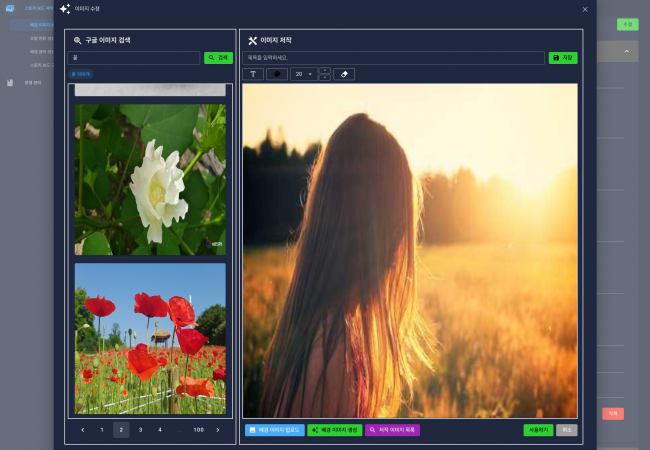Open the black brush color picker
650x450 pixels.
[277, 74]
